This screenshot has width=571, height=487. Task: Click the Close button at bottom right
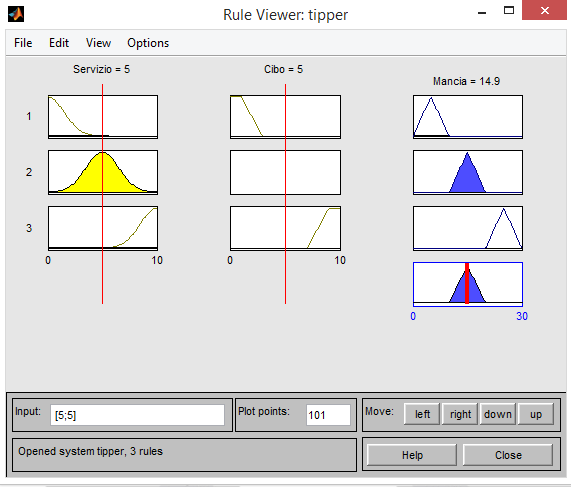pyautogui.click(x=508, y=455)
